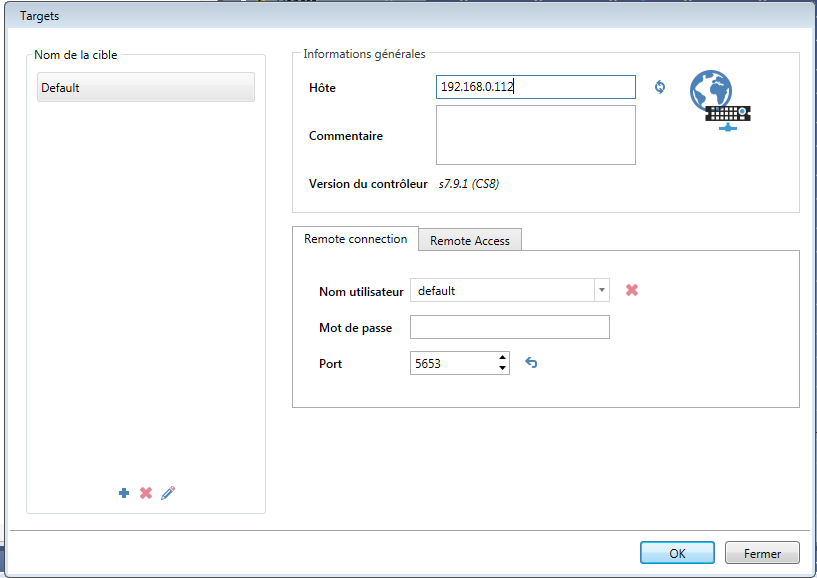Delete the selected target with the red X

pos(146,493)
